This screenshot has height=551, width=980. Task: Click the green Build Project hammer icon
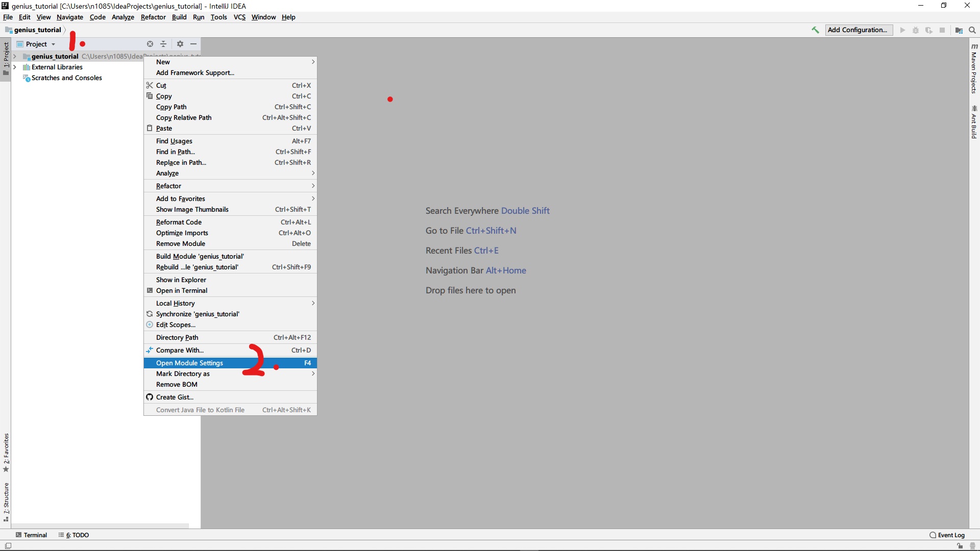coord(815,30)
